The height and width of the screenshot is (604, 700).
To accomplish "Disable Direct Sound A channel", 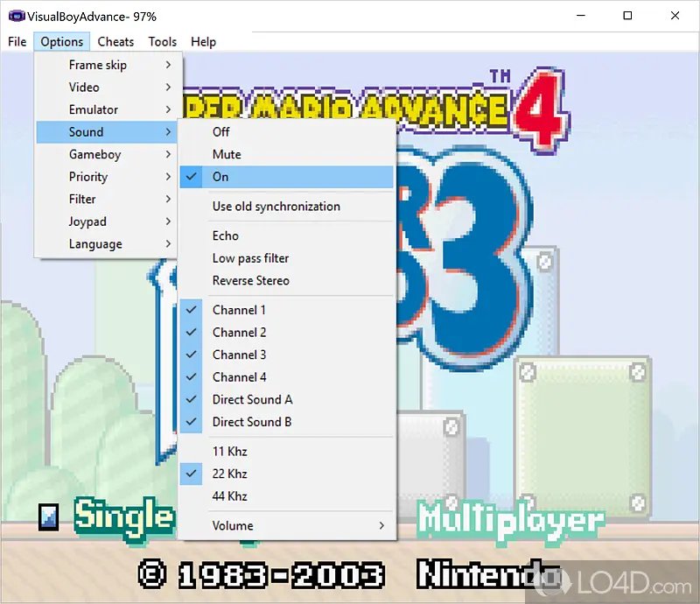I will point(252,399).
